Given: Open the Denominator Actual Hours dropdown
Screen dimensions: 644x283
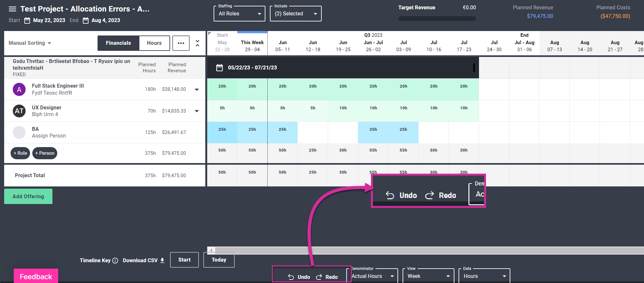Looking at the screenshot, I should pyautogui.click(x=373, y=276).
